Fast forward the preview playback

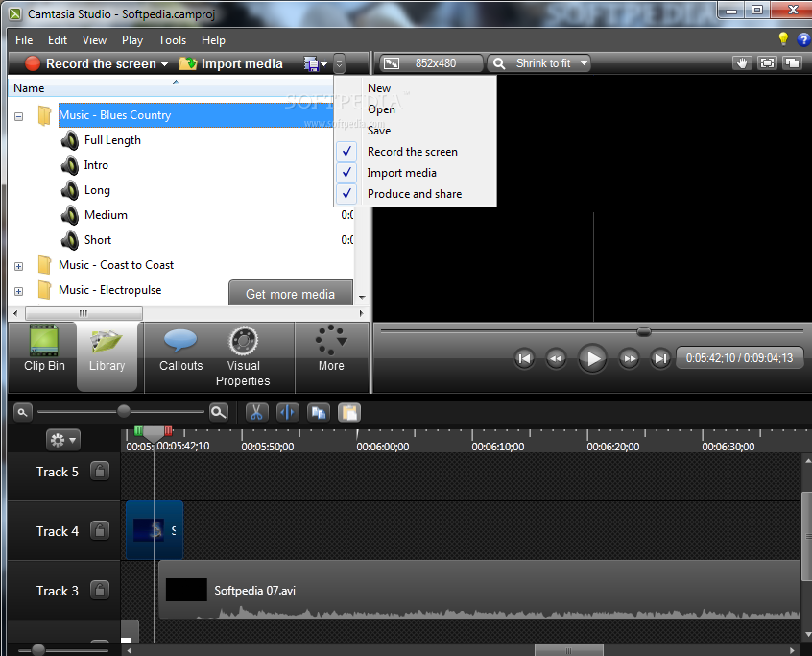click(x=630, y=358)
